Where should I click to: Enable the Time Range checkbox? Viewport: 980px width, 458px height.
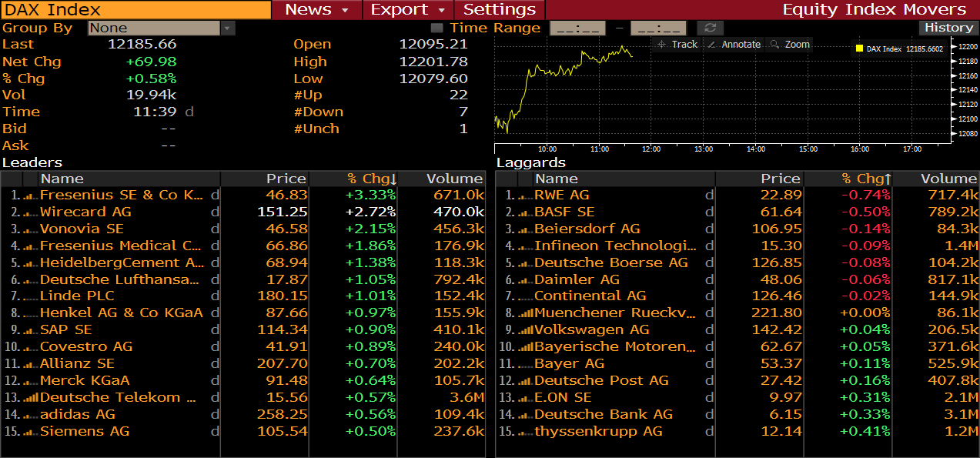[436, 28]
